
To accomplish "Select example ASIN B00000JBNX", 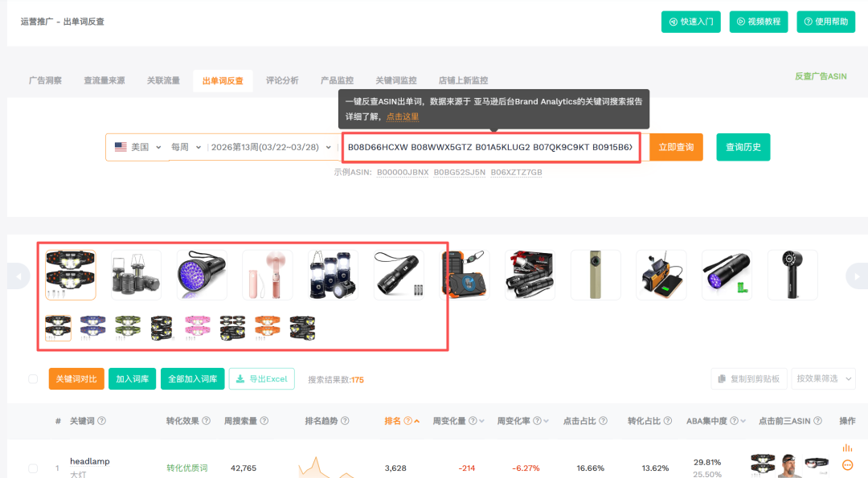I will click(403, 172).
